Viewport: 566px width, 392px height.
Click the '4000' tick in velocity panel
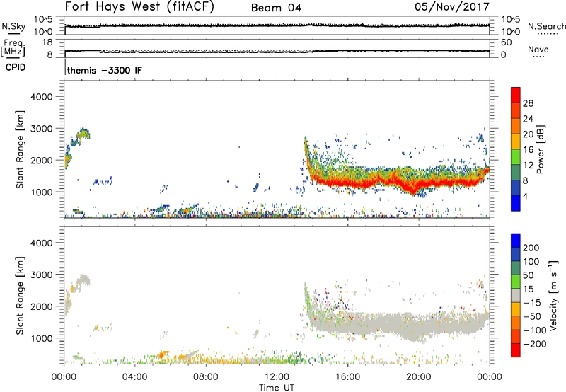pos(42,243)
